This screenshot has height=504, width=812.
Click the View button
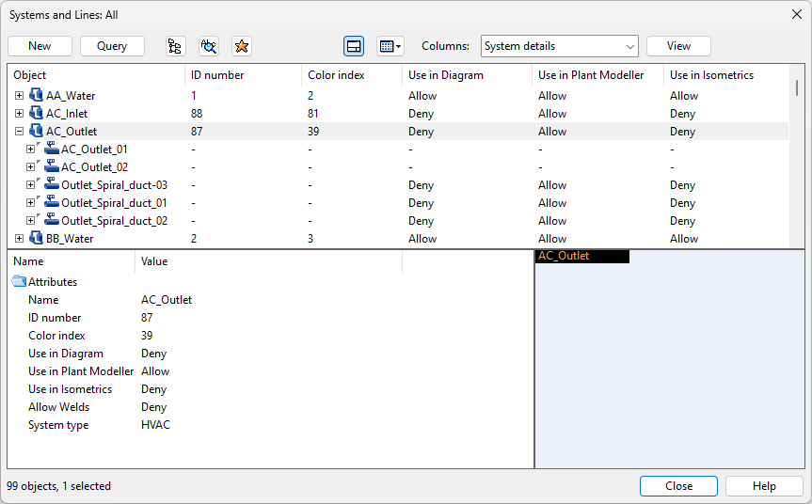678,46
